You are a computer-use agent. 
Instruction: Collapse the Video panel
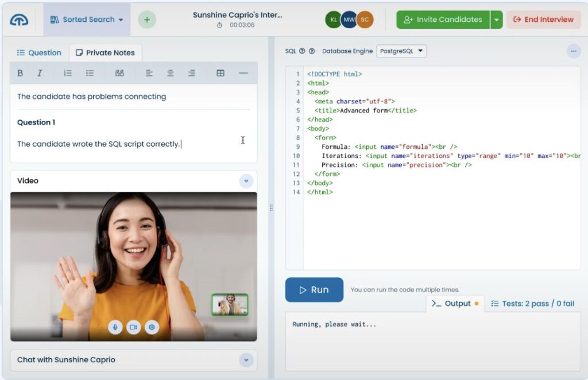tap(246, 181)
